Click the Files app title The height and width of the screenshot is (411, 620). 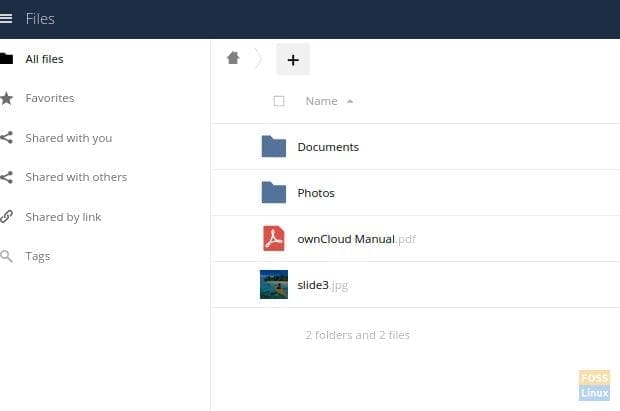pos(40,19)
